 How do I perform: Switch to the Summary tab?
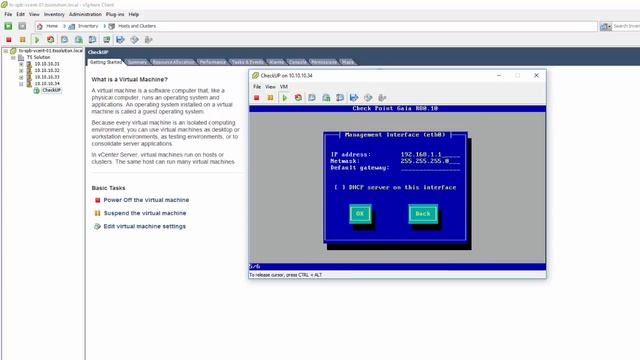pos(138,62)
